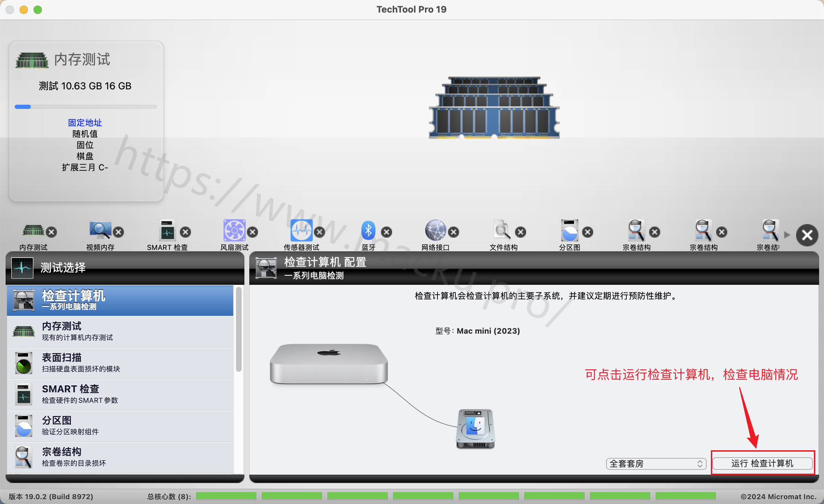This screenshot has width=824, height=504.
Task: Remove 分区图 test from the queue
Action: 588,232
